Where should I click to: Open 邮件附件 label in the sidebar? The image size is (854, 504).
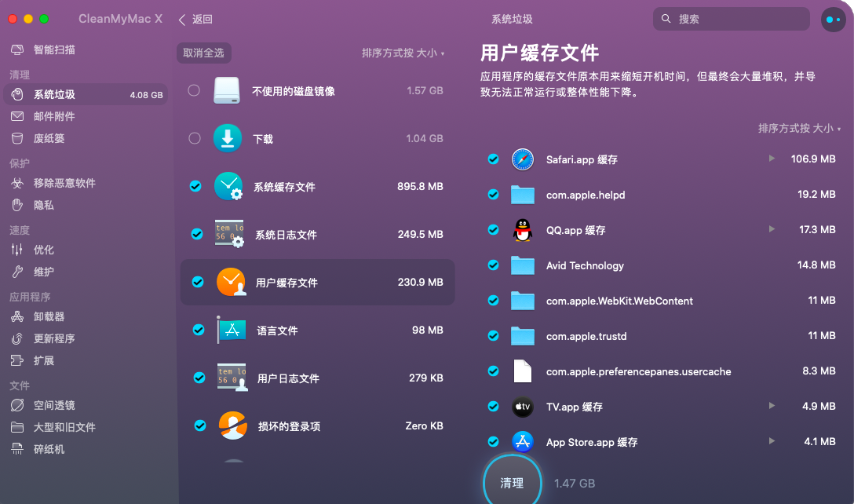[x=54, y=116]
